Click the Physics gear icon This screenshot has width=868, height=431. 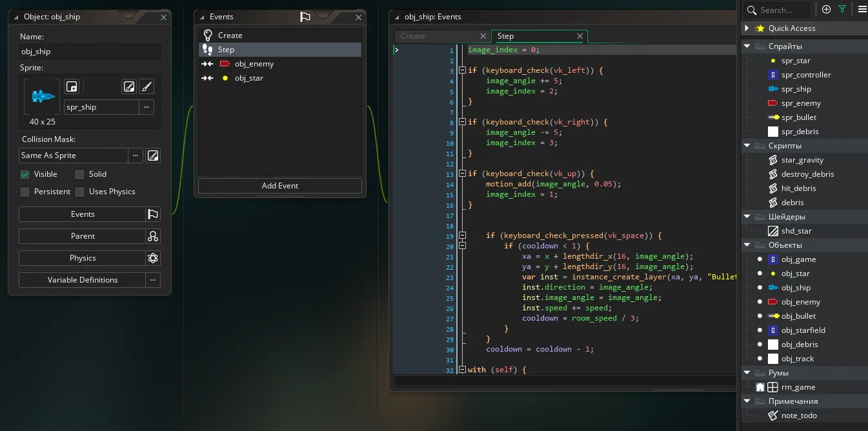tap(153, 258)
